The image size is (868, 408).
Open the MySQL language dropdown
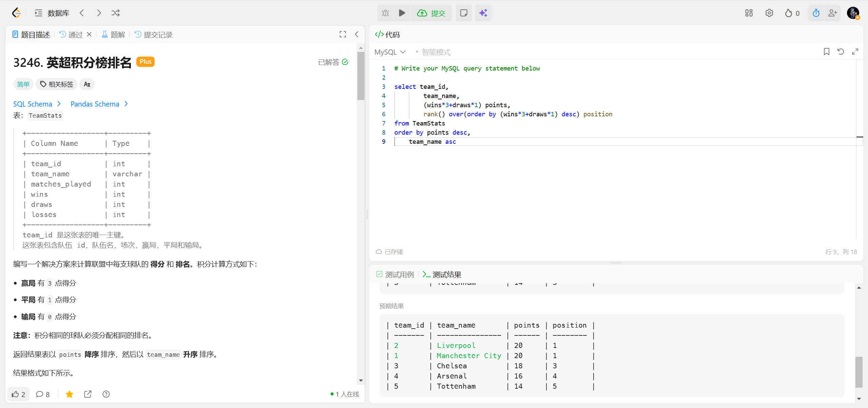tap(390, 52)
